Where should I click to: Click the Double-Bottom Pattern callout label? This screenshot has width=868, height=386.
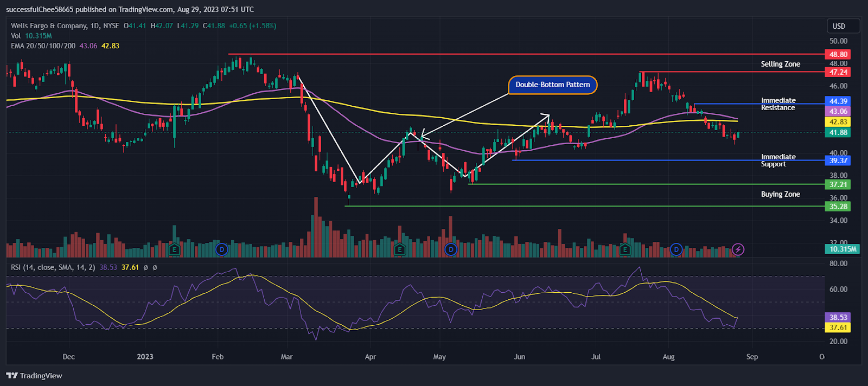tap(553, 85)
